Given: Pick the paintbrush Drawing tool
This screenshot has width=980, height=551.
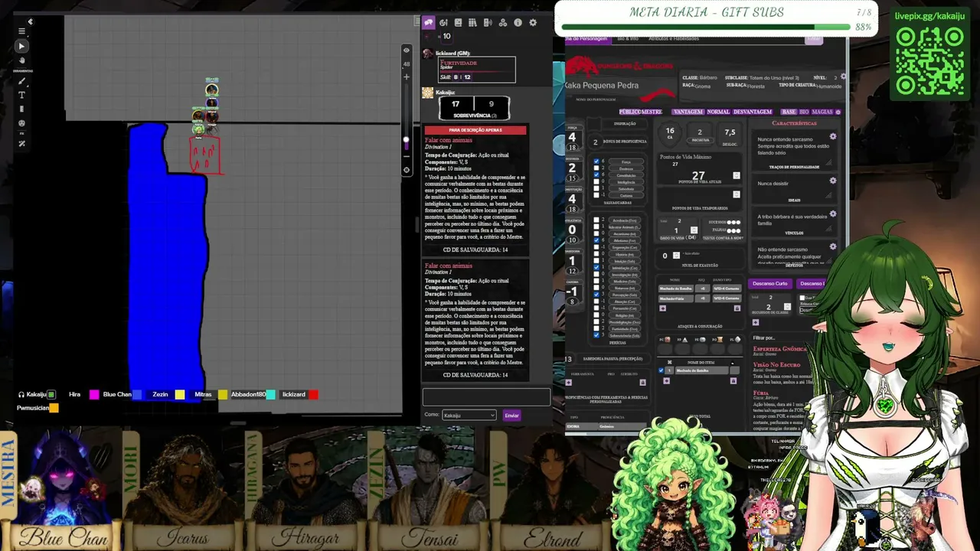Looking at the screenshot, I should click(21, 81).
